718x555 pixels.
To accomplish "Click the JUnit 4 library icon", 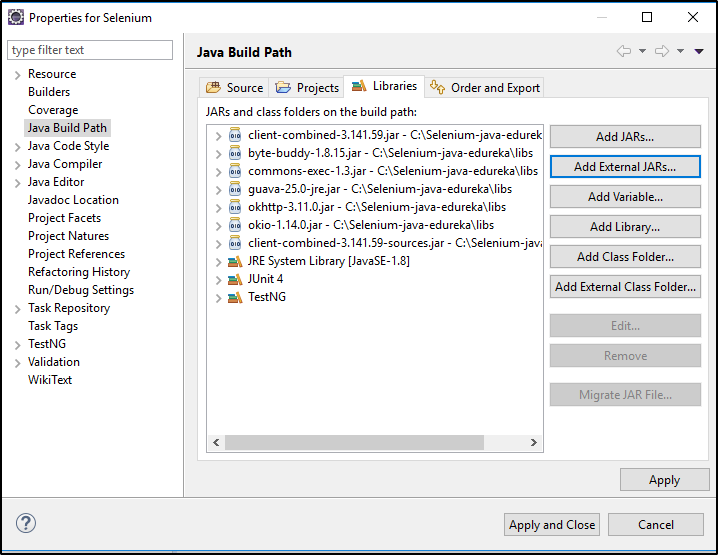I will click(235, 279).
